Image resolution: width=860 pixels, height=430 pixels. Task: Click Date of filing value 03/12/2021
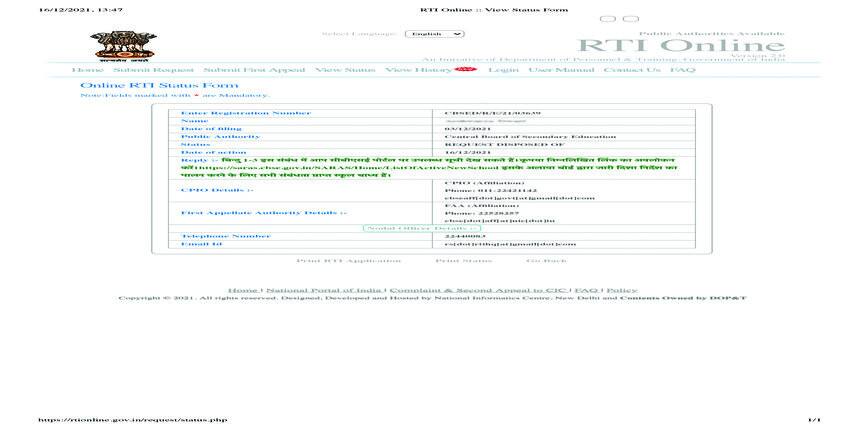click(467, 128)
